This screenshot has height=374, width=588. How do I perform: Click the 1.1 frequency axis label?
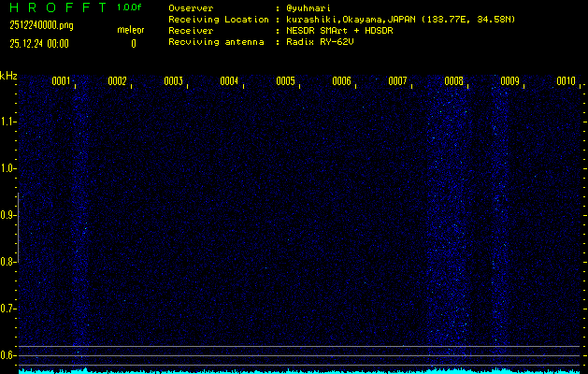click(x=8, y=122)
